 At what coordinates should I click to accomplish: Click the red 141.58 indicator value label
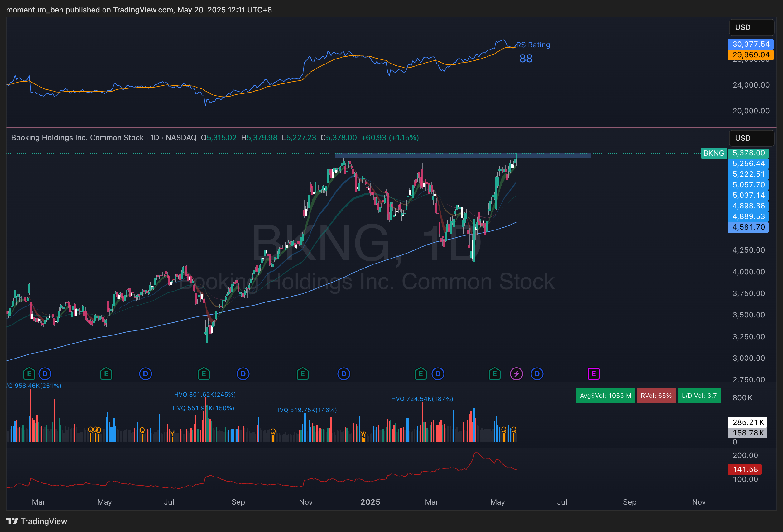tap(745, 469)
